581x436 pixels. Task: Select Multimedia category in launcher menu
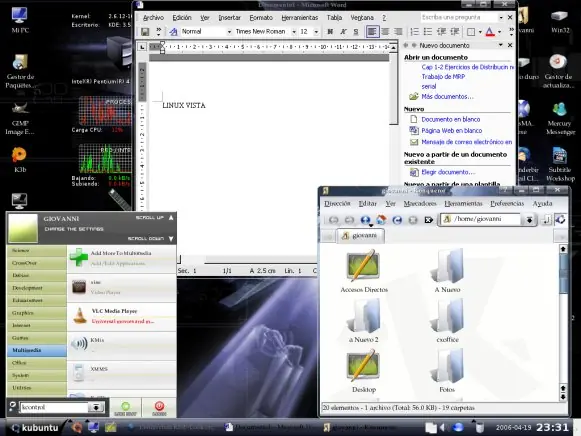[x=37, y=350]
